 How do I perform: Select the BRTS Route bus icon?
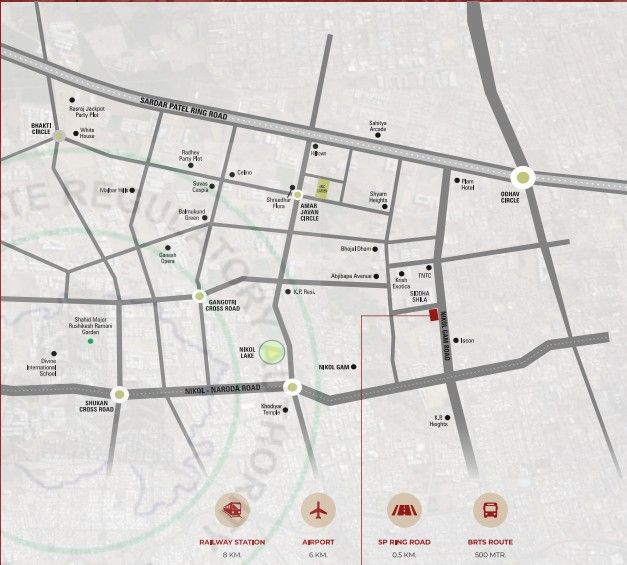[x=490, y=509]
